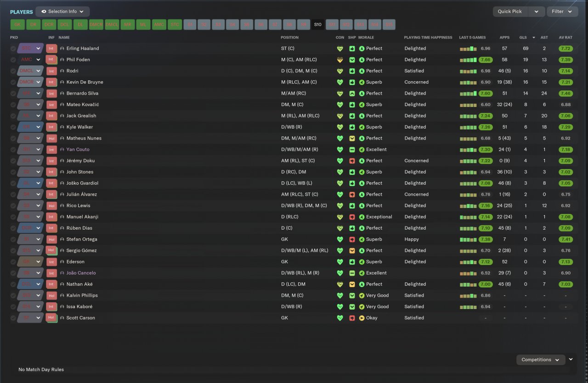Open Phil Foden's AMC position picker
This screenshot has width=588, height=383.
click(x=30, y=60)
